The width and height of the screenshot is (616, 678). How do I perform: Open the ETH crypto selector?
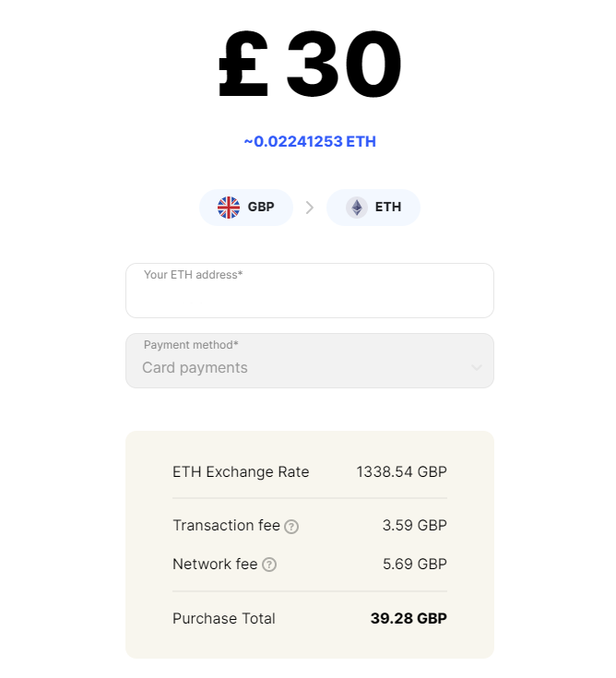click(373, 208)
